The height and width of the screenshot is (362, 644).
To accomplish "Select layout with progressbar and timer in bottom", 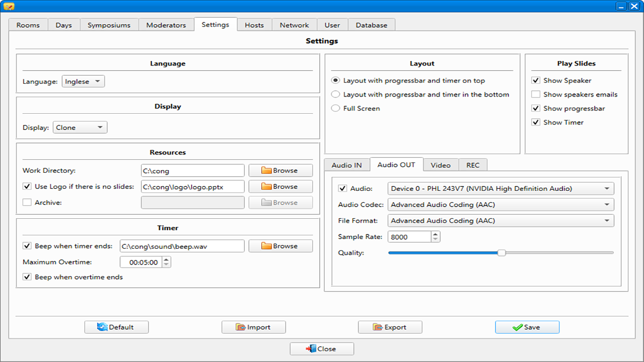I will tap(335, 94).
